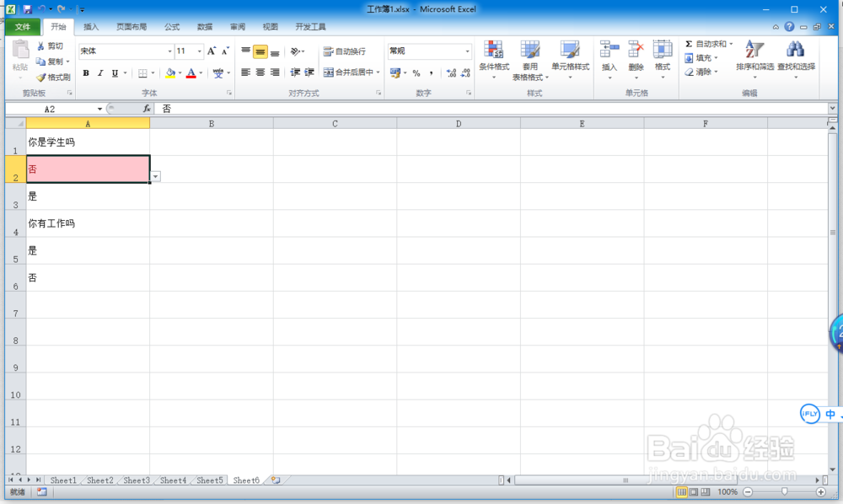
Task: Apply the yellow fill color bucket
Action: (170, 73)
